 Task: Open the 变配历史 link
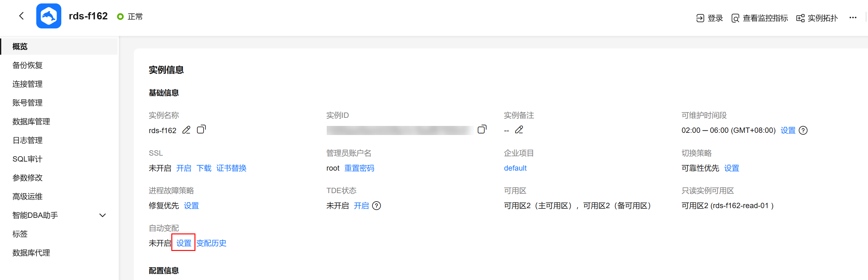211,243
